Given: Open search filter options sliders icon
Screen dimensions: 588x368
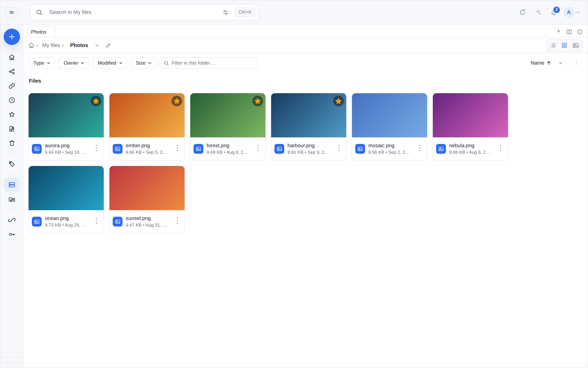Looking at the screenshot, I should coord(225,12).
